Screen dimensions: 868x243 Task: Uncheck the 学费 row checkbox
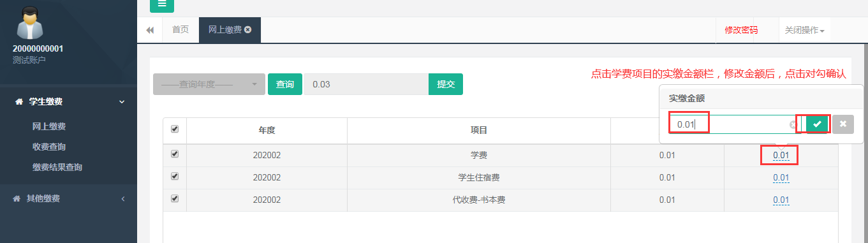click(x=175, y=154)
